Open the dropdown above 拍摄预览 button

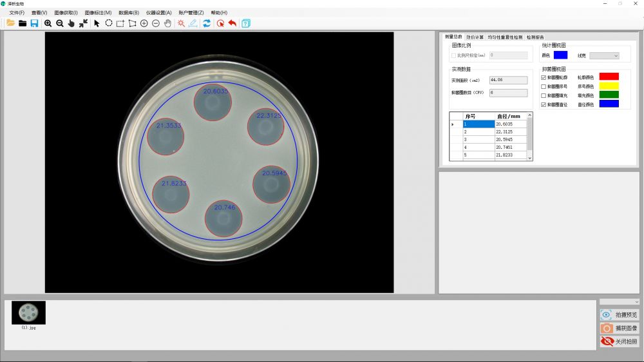[619, 301]
